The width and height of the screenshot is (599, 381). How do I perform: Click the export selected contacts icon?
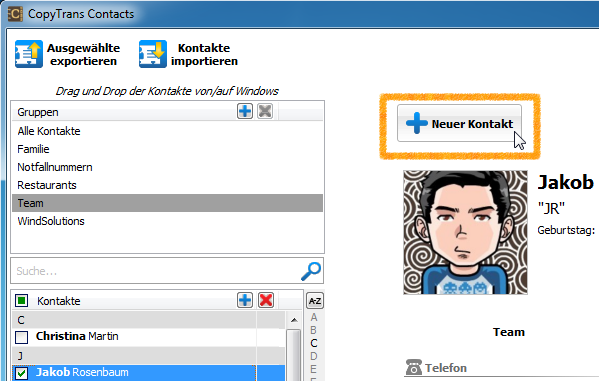coord(29,54)
